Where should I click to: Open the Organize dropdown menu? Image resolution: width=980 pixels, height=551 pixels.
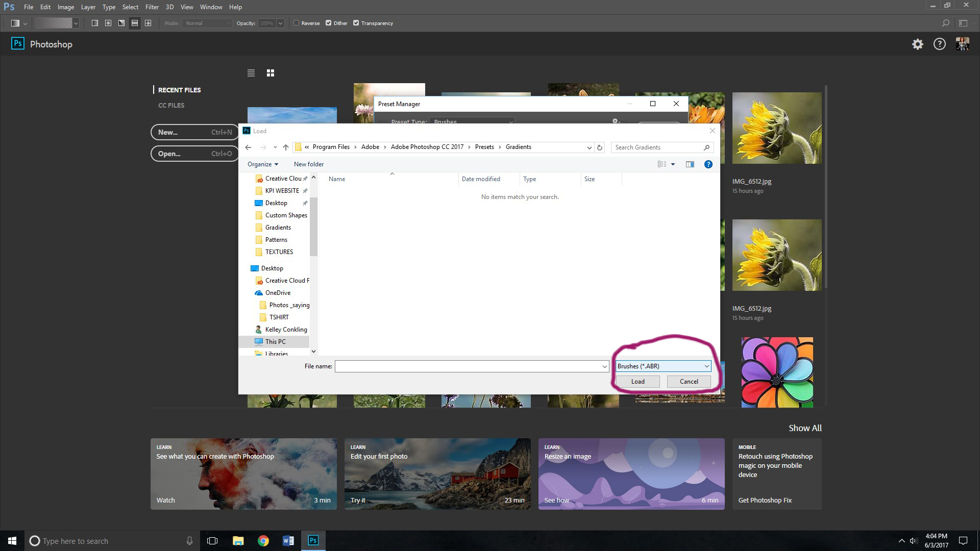pos(263,164)
